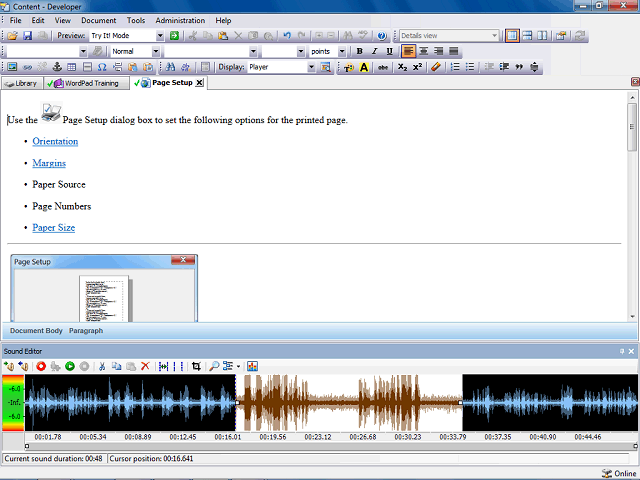Open the Edit menu
This screenshot has height=480, width=640.
38,20
